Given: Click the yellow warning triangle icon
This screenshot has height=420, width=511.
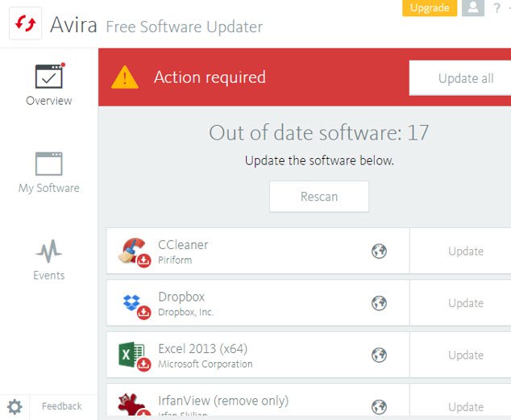Looking at the screenshot, I should pos(125,77).
